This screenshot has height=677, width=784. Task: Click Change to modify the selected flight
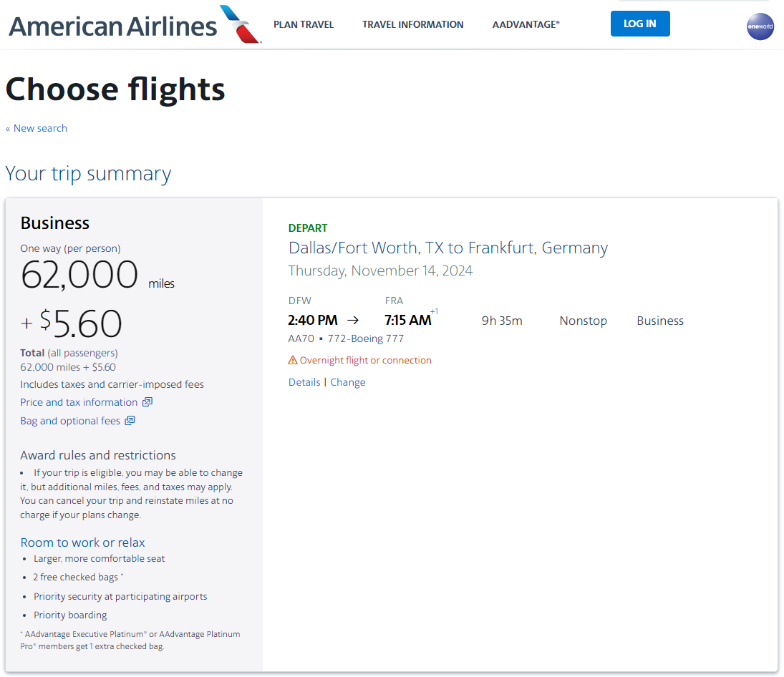[x=347, y=382]
